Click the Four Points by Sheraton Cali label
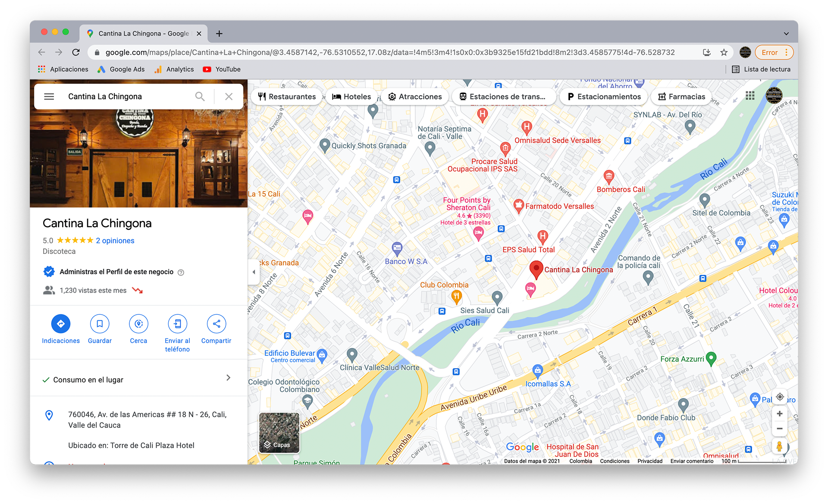 [467, 203]
